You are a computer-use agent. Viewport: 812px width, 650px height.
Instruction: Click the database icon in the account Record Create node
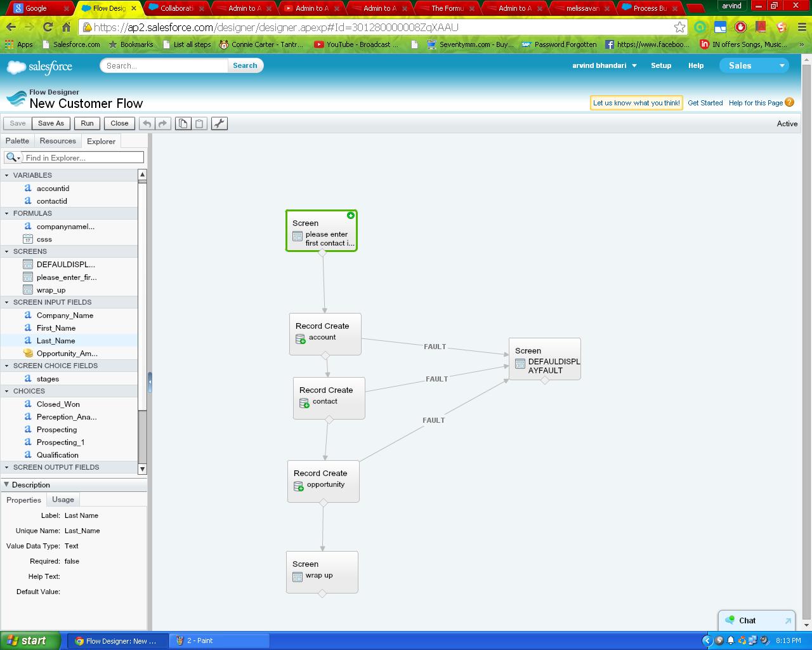(301, 339)
